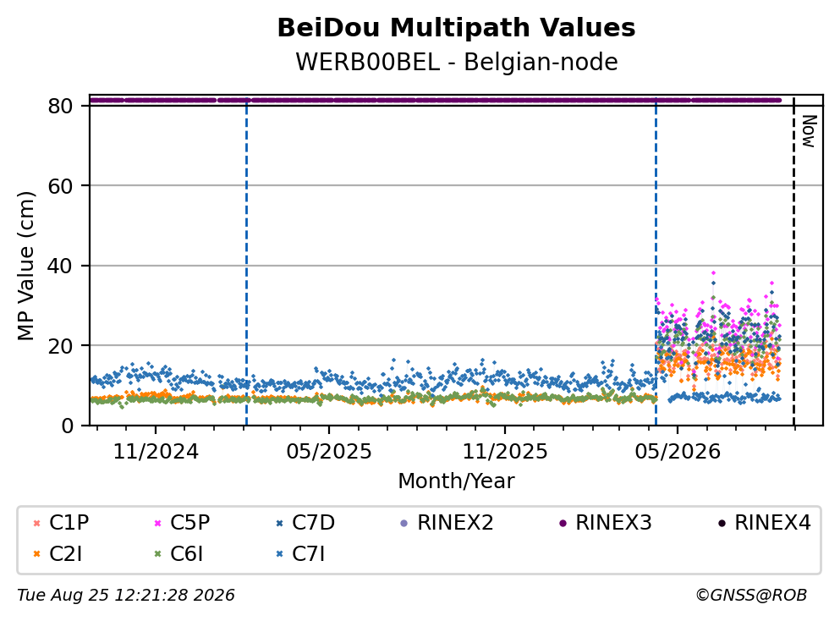This screenshot has width=840, height=621.
Task: Click the 'RINEX3' legend label
Action: (613, 522)
